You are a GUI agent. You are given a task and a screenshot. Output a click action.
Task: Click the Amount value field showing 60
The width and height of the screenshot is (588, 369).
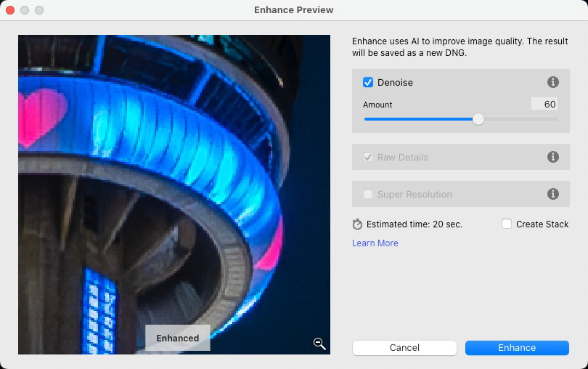pyautogui.click(x=544, y=104)
